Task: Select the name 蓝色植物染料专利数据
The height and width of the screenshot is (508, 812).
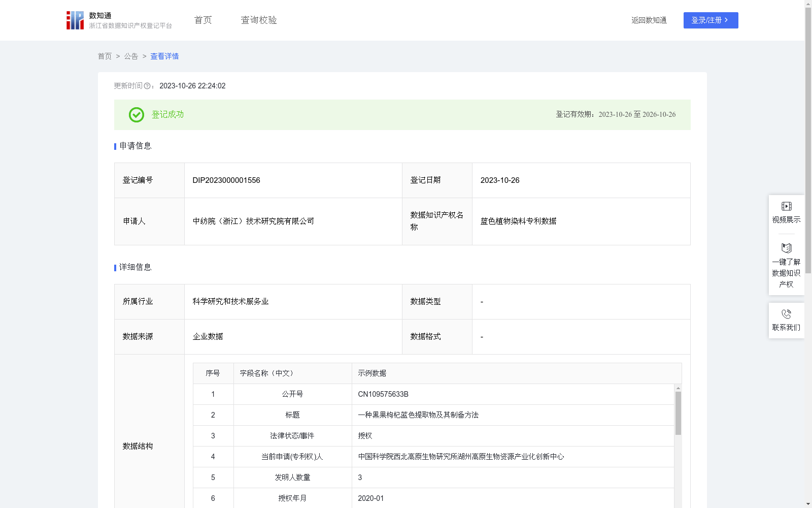Action: tap(518, 221)
